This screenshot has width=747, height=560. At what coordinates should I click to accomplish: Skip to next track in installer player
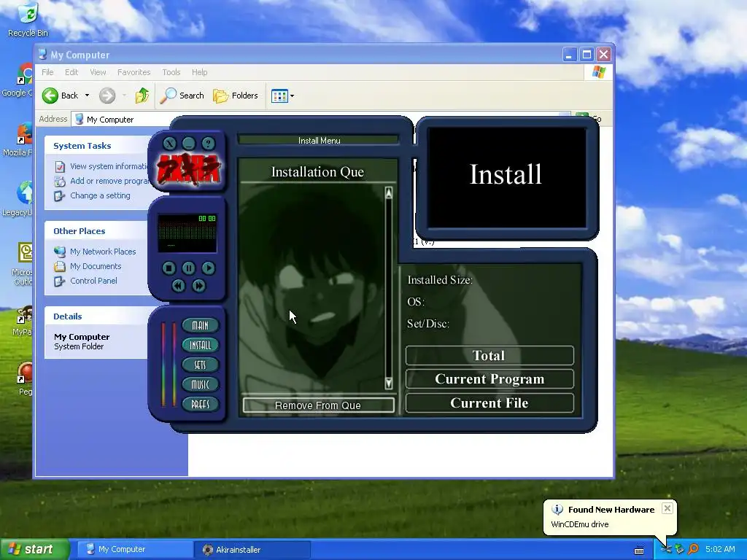tap(198, 285)
